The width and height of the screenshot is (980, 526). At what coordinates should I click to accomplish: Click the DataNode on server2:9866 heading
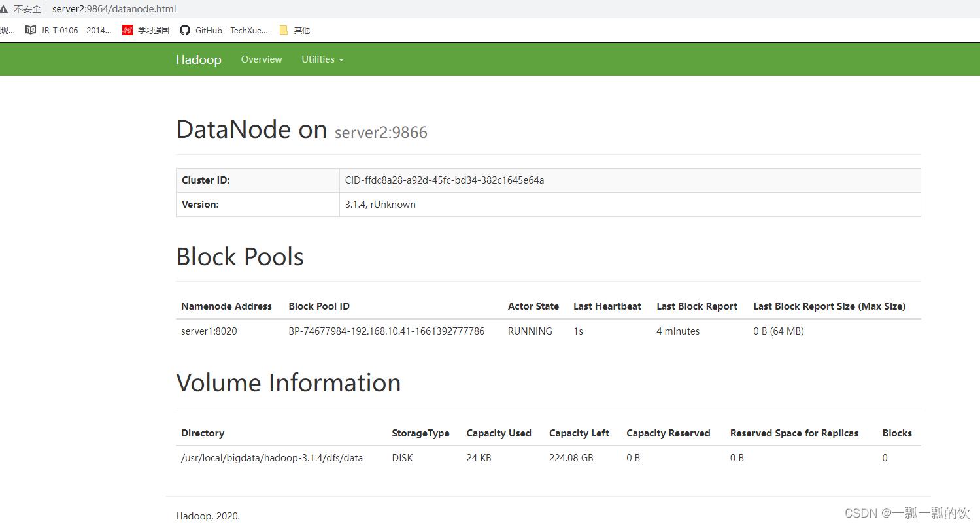tap(301, 129)
